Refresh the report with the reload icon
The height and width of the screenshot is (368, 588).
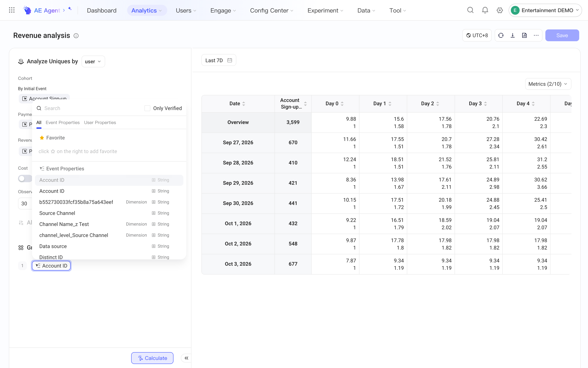[x=501, y=36]
